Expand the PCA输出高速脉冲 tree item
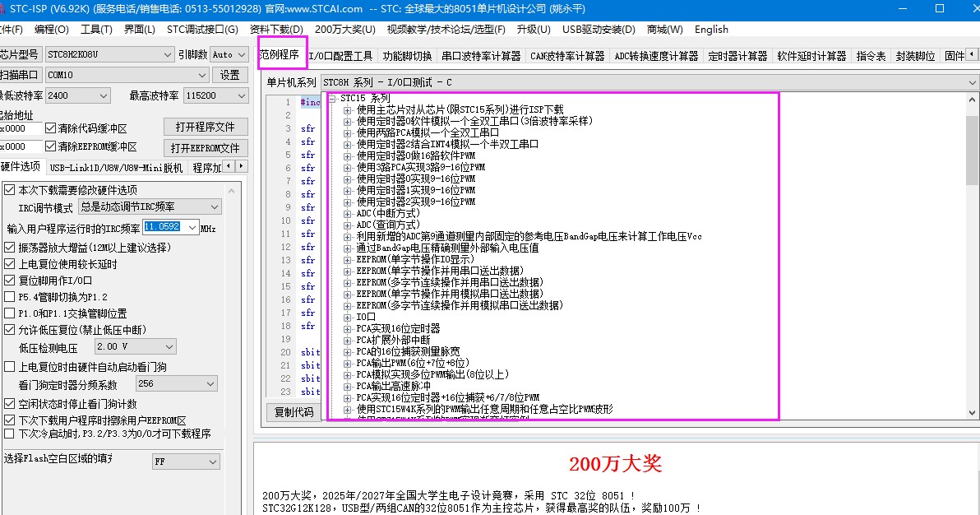This screenshot has width=980, height=515. click(348, 386)
